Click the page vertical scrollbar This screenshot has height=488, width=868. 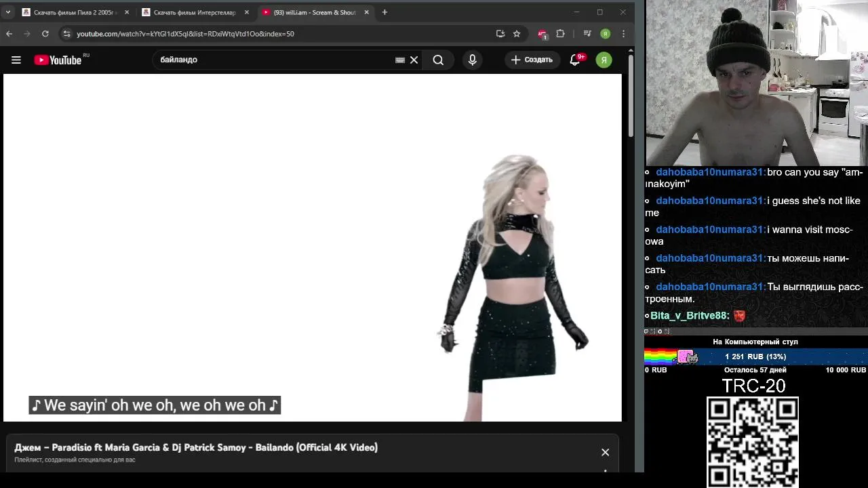[631, 95]
